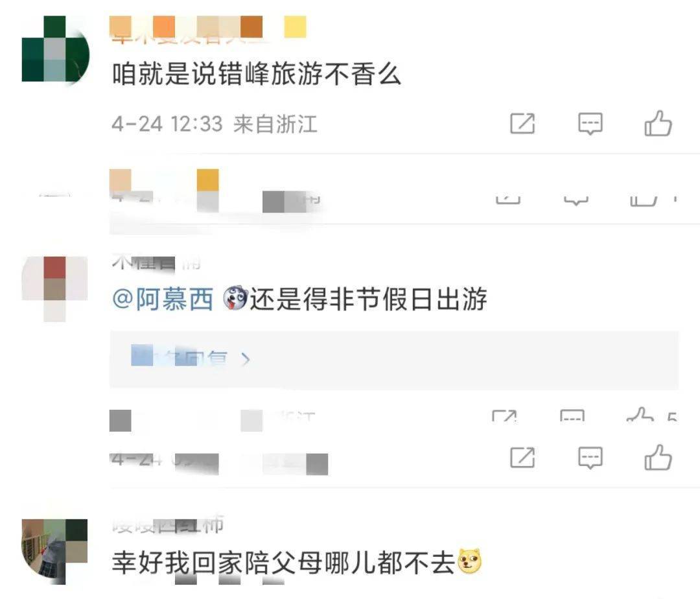Tap the husky emoji after @阿慕西
This screenshot has width=700, height=599.
(x=235, y=298)
